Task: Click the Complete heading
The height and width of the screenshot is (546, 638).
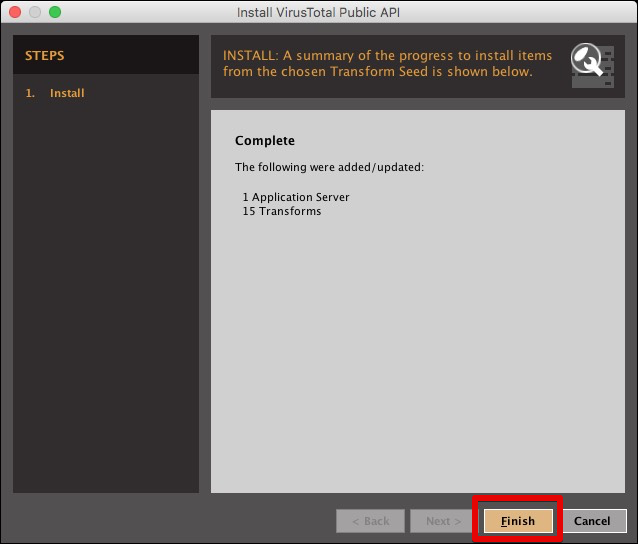Action: coord(265,141)
